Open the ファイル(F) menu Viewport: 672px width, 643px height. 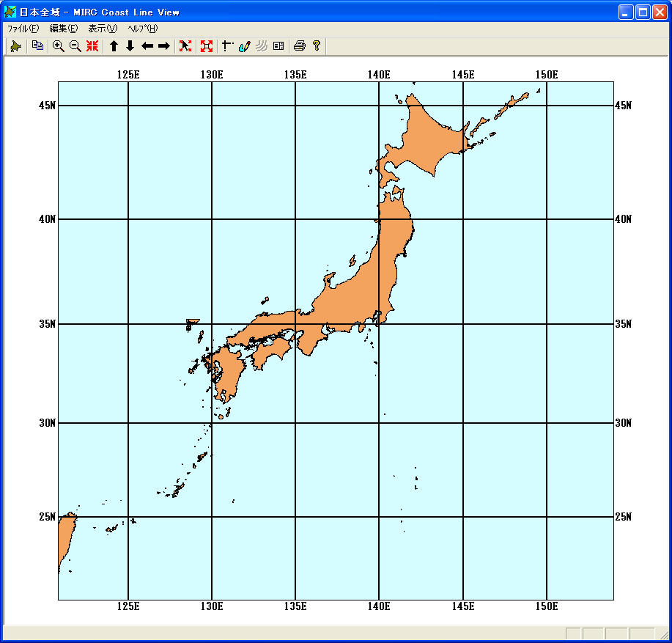pyautogui.click(x=23, y=29)
